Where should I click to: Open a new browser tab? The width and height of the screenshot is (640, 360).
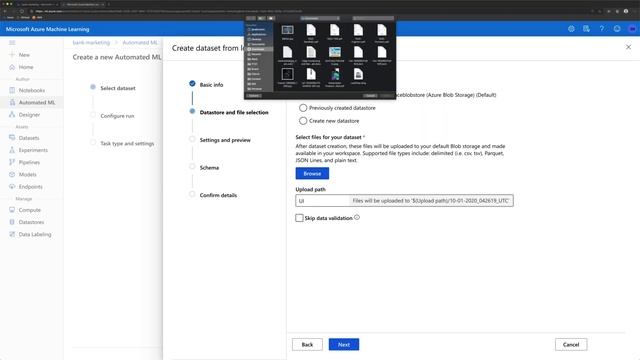[109, 4]
